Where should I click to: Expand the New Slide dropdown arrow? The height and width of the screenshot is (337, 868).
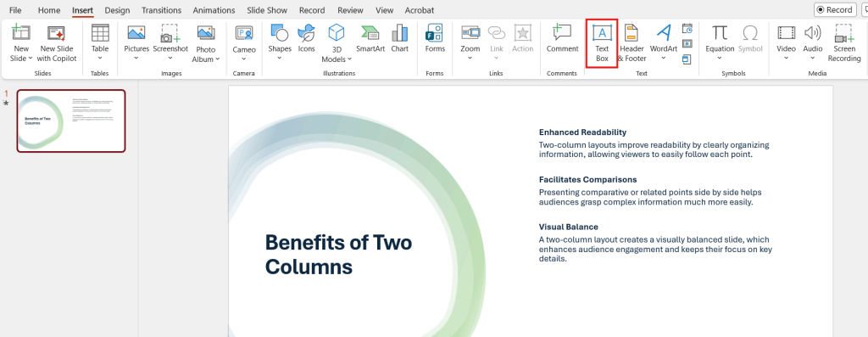click(30, 59)
